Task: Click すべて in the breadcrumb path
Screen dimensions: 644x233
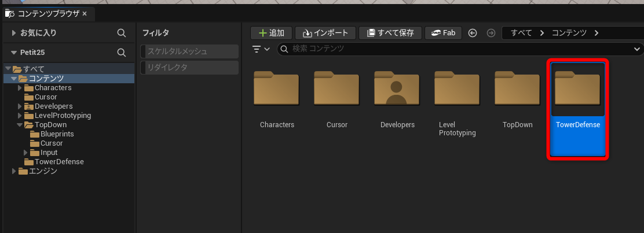Action: coord(521,33)
